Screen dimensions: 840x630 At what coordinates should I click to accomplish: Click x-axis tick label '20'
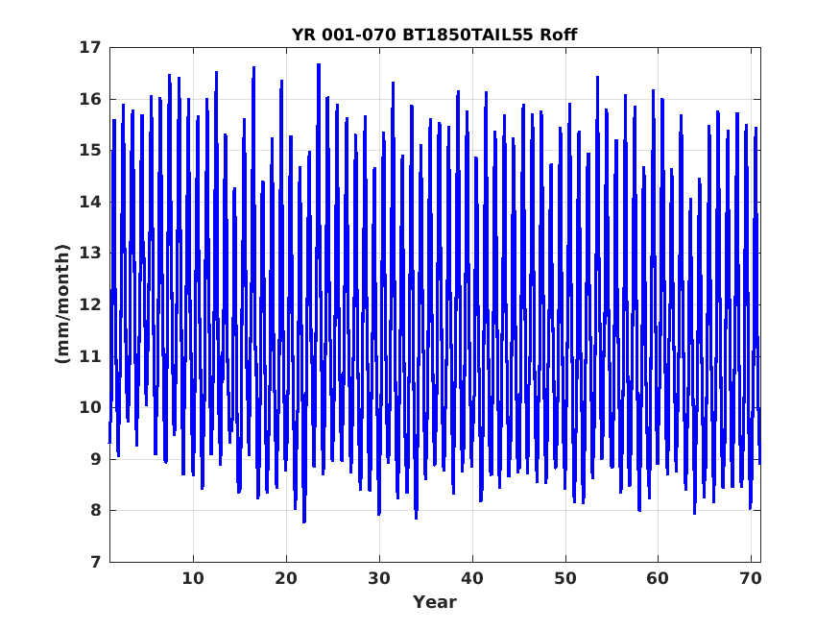tap(286, 578)
